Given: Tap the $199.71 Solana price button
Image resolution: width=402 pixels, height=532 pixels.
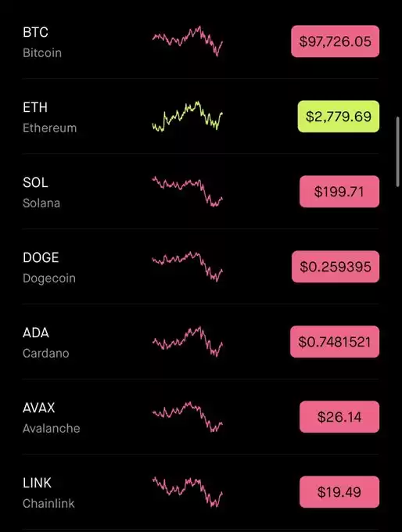Looking at the screenshot, I should [339, 192].
